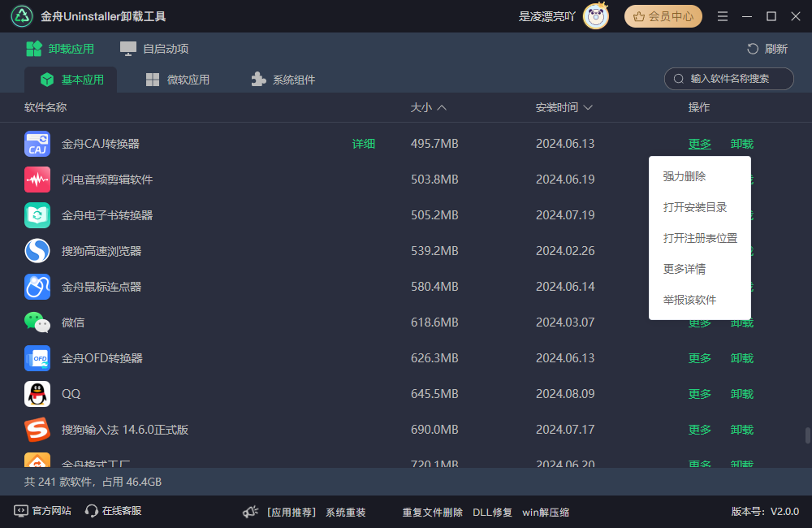Click the 金舟鼠标连点器 app icon
Viewport: 812px width, 528px height.
[x=37, y=287]
